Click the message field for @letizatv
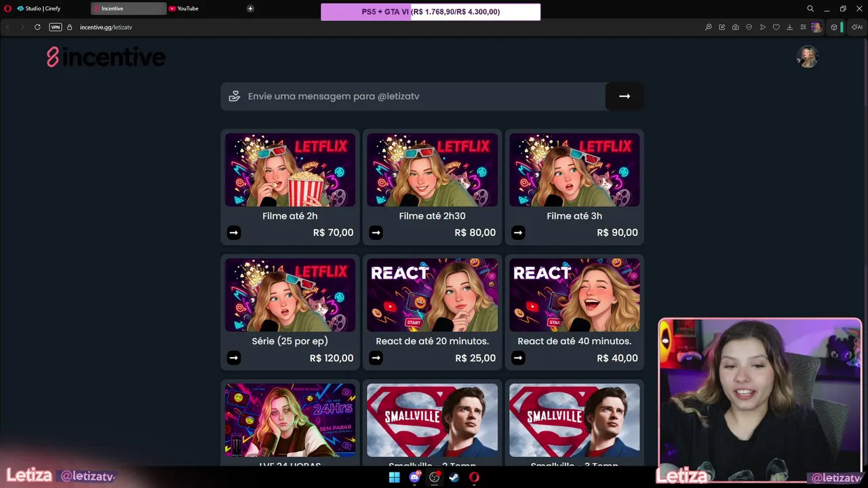The image size is (868, 488). tap(413, 96)
